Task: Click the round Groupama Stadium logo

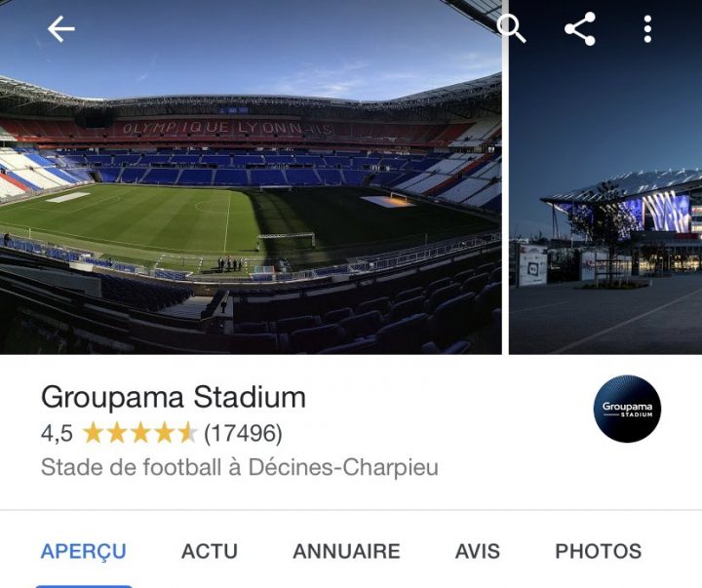Action: (x=627, y=409)
